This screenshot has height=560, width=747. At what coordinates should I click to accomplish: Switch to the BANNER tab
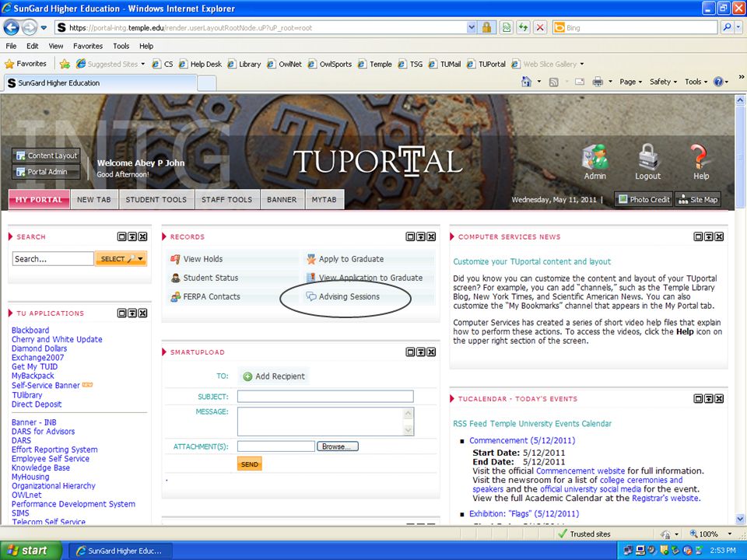[x=282, y=200]
